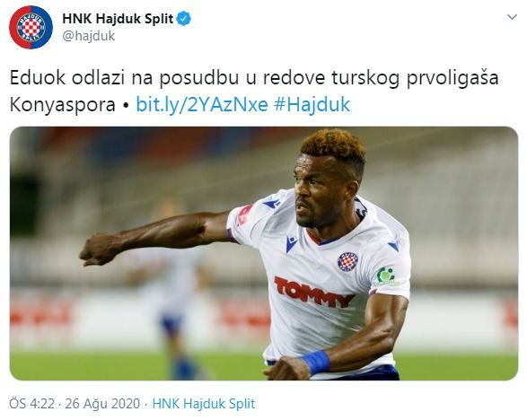Click the green badge on the sleeve
This screenshot has width=527, height=420.
(385, 276)
